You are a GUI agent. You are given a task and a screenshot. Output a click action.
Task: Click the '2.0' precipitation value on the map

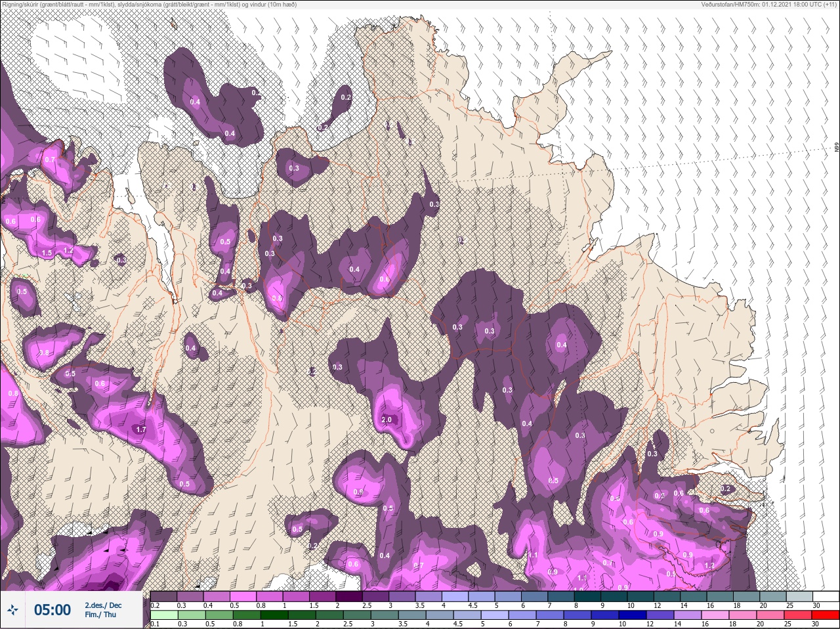pos(387,420)
